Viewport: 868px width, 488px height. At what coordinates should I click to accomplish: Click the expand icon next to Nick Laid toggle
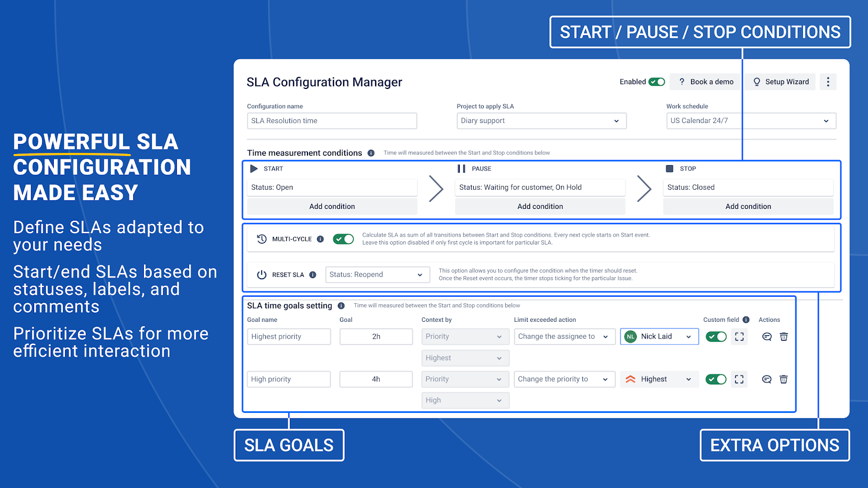[x=739, y=336]
